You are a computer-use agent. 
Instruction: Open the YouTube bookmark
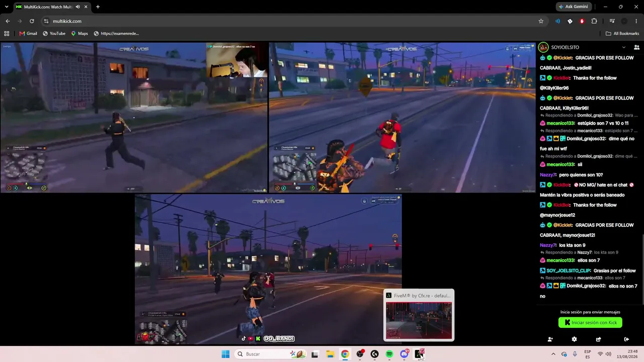[x=54, y=34]
